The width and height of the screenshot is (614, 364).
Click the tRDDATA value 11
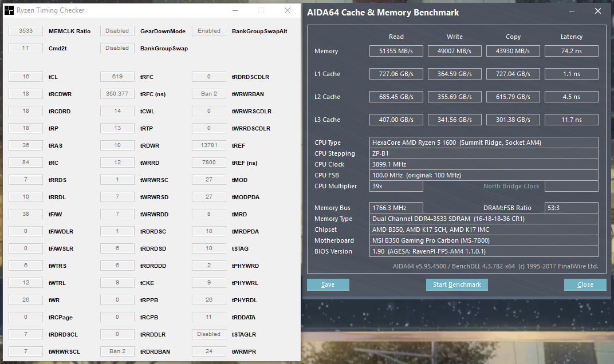[x=209, y=317]
